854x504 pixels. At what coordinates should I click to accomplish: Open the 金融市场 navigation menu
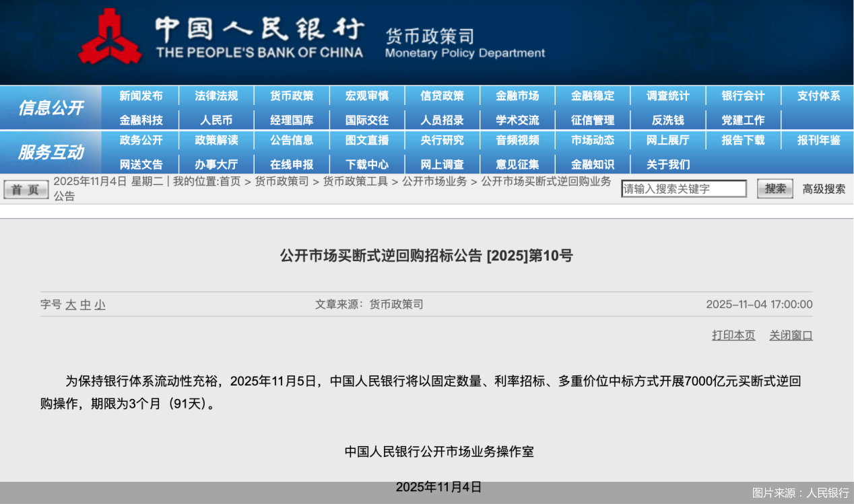coord(518,96)
